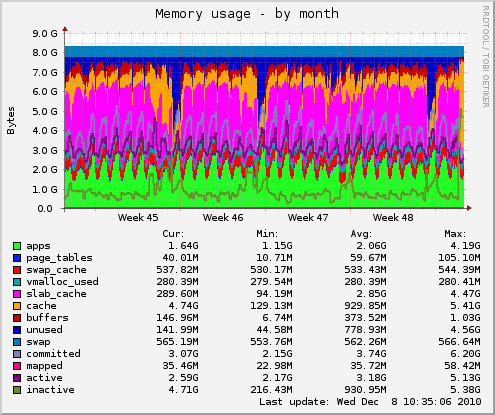Click the lavender committed legend swatch
The height and width of the screenshot is (415, 495).
click(17, 354)
